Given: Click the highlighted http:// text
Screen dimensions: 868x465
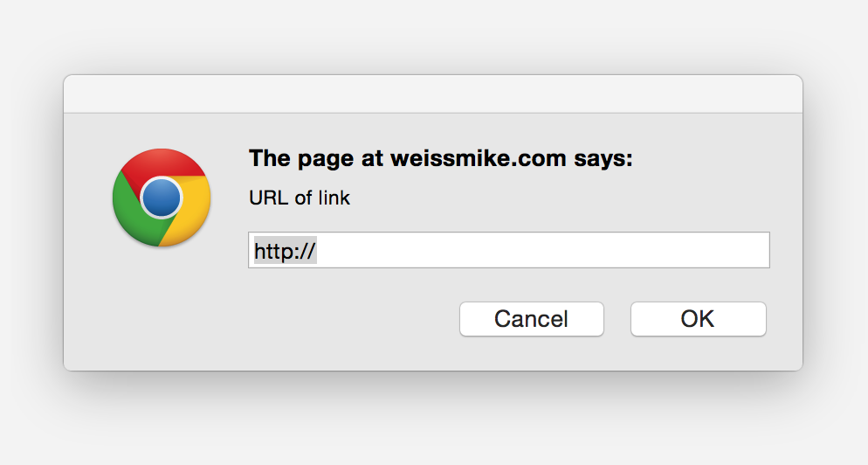Looking at the screenshot, I should pyautogui.click(x=285, y=252).
